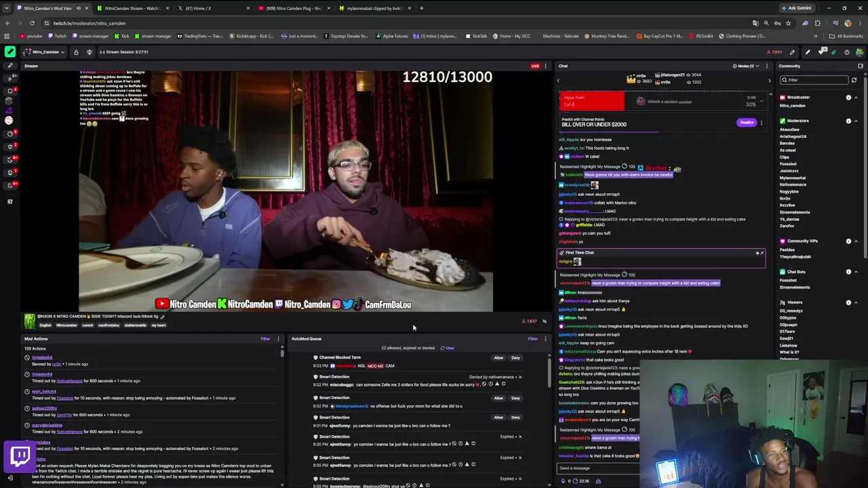Viewport: 868px width, 488px height.
Task: Open the chat Modes (1) dropdown
Action: click(745, 66)
